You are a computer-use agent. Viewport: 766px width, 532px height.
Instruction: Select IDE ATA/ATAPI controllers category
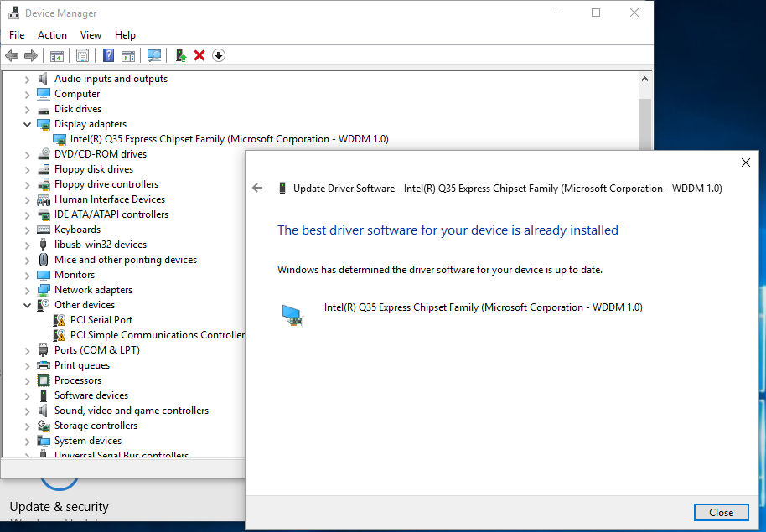[x=111, y=214]
